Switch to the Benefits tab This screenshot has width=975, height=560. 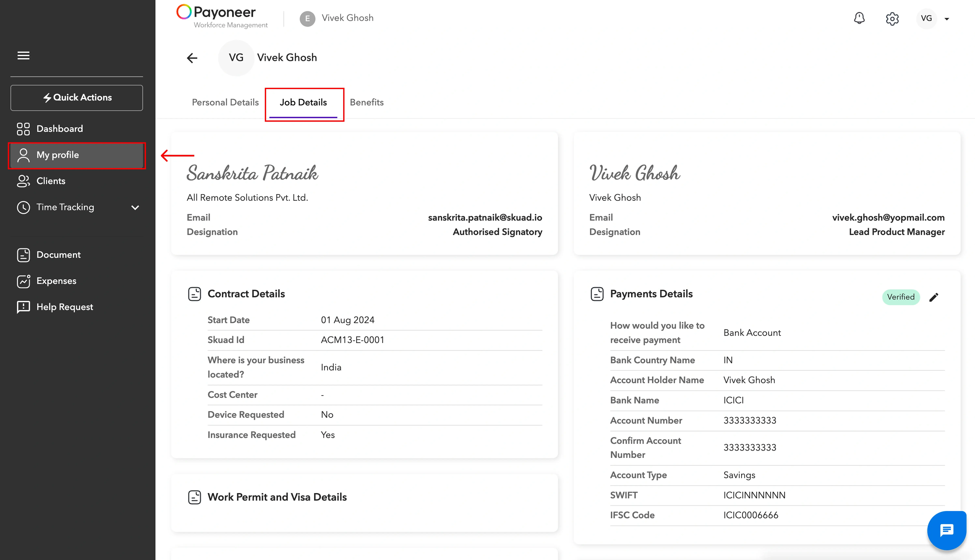366,102
